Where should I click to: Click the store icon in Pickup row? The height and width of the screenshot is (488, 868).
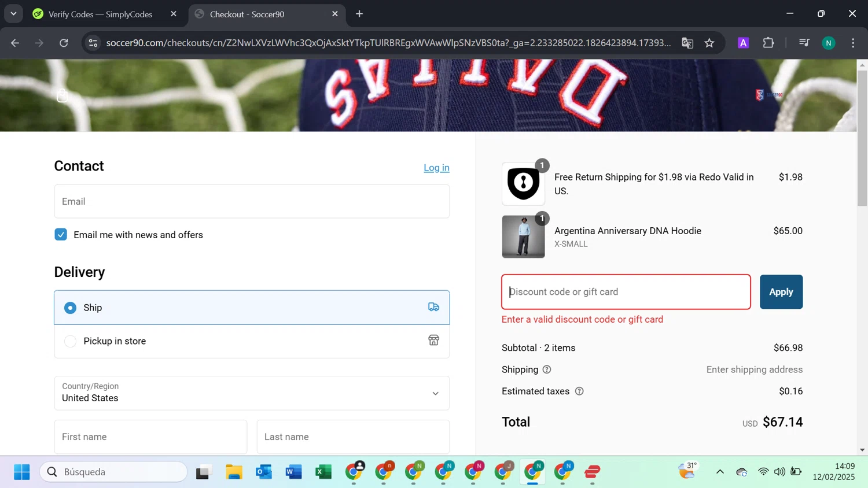(433, 341)
